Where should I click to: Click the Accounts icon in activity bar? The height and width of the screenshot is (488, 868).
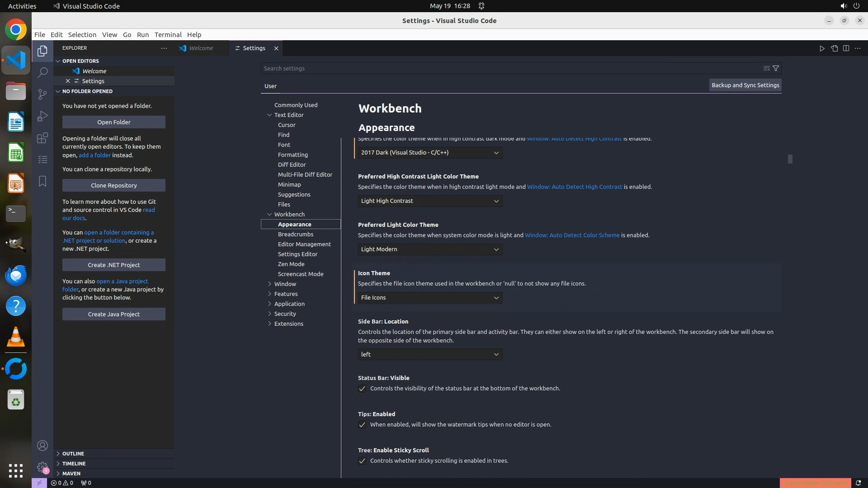(42, 446)
